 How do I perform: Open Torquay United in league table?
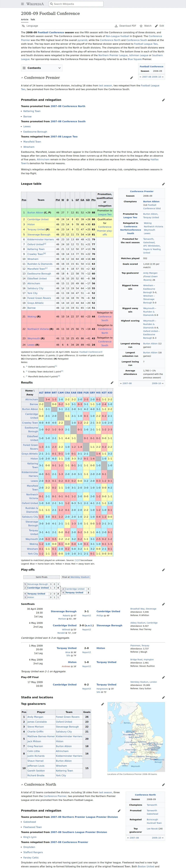pos(36,229)
